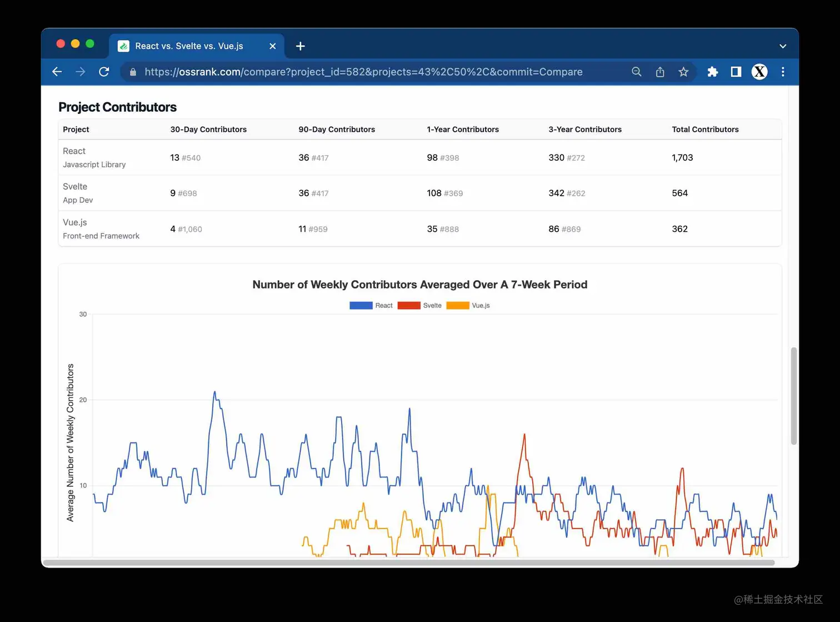View site security info via the padlock

point(132,72)
